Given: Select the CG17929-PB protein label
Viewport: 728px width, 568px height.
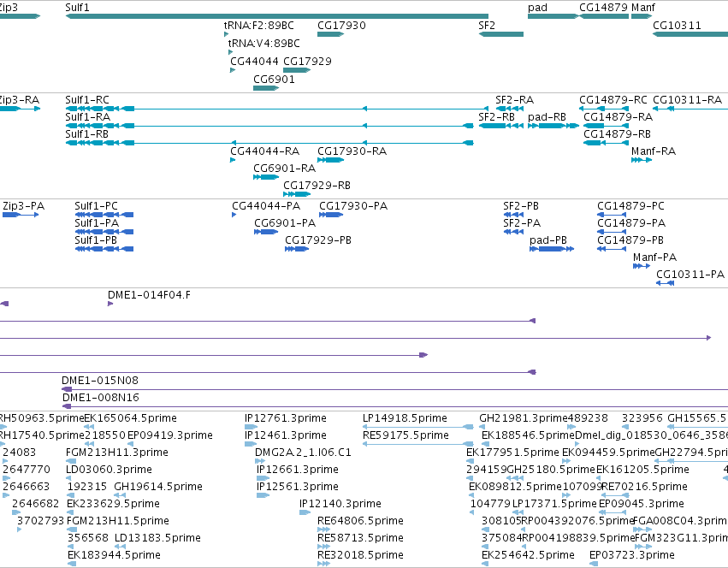Looking at the screenshot, I should coord(318,240).
